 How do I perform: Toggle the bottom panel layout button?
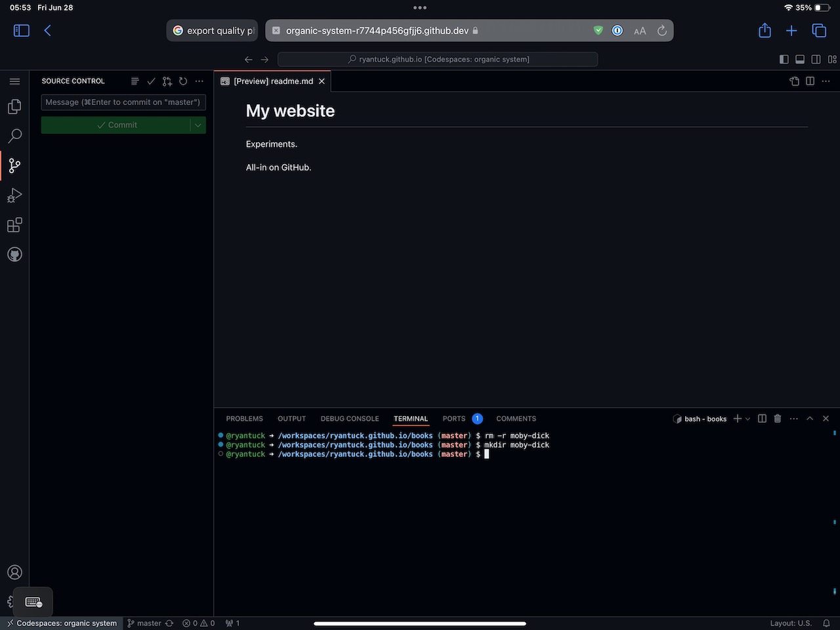tap(800, 59)
